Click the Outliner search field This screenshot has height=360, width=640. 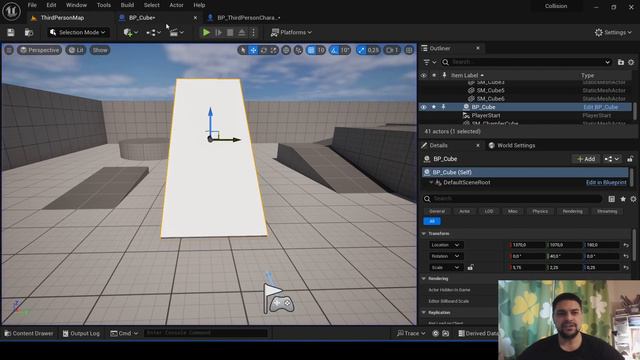[x=526, y=62]
